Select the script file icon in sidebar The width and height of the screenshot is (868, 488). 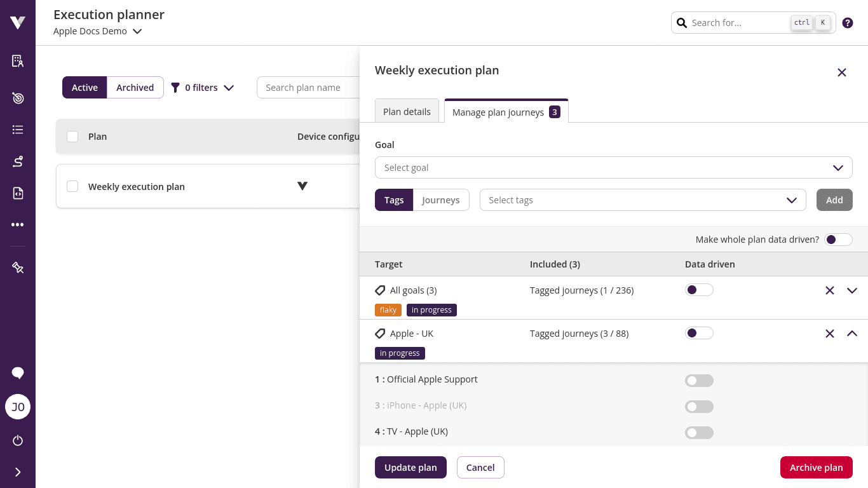tap(17, 193)
